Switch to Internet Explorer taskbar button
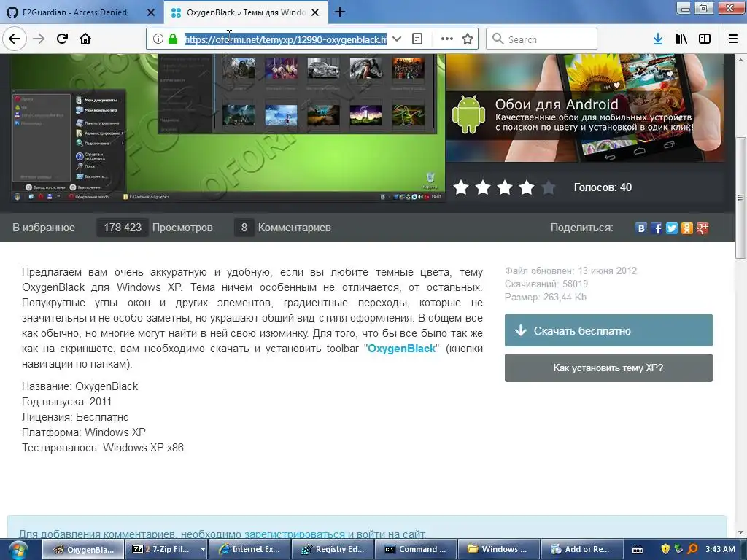 point(249,549)
